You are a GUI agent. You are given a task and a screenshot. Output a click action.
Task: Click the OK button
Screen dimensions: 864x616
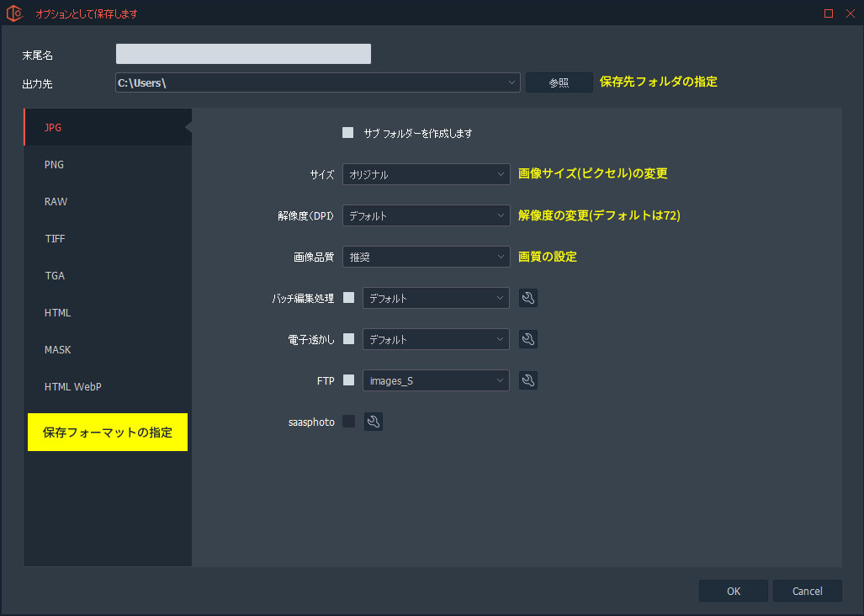[x=733, y=591]
